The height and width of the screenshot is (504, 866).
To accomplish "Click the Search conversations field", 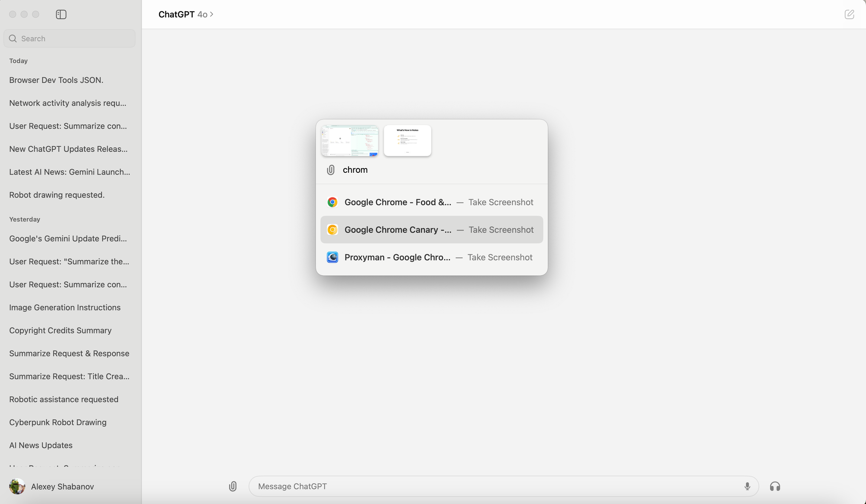I will point(69,39).
